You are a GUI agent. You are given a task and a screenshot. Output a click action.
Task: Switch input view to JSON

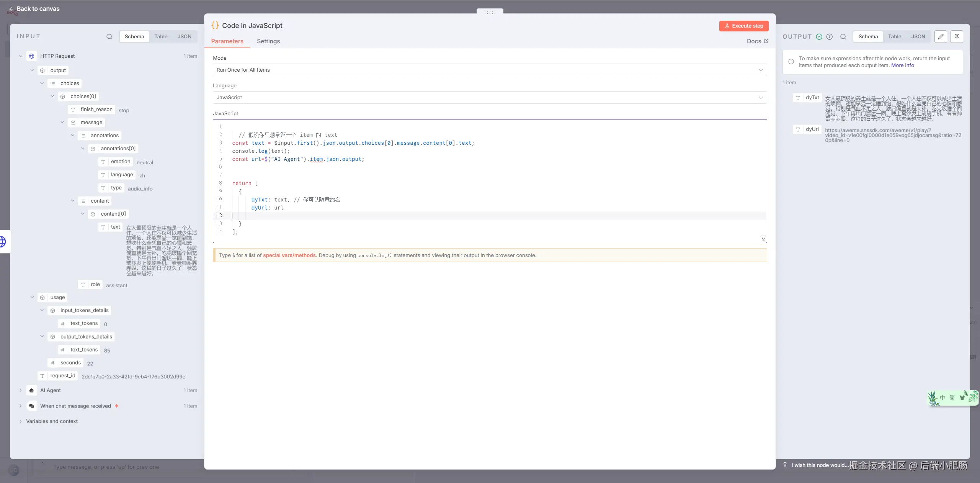click(184, 37)
